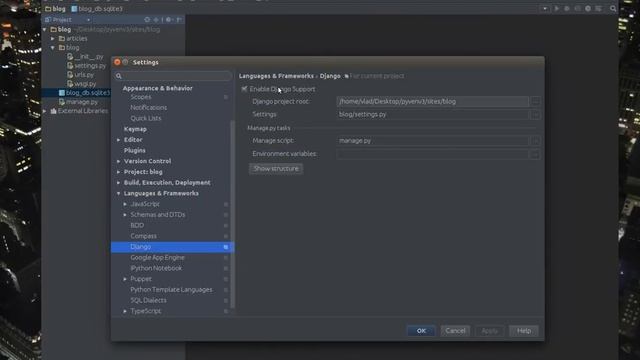
Task: Expand the Puppet settings node
Action: [125, 279]
